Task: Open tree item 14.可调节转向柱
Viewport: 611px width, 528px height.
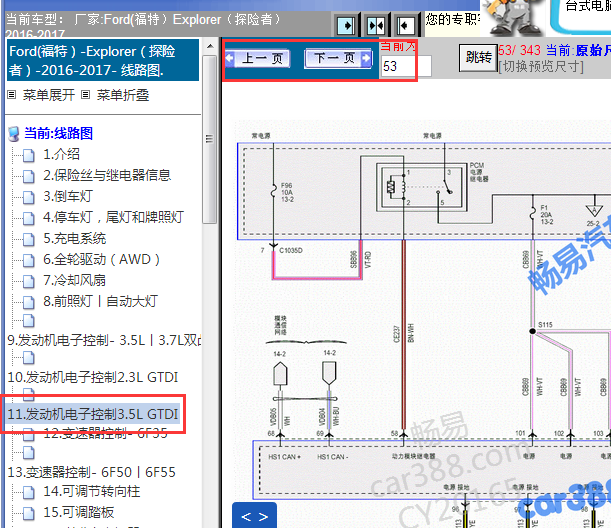Action: (92, 491)
